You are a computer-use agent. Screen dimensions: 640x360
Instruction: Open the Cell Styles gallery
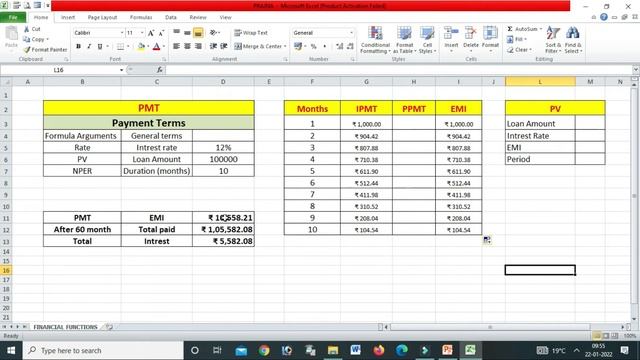(427, 40)
